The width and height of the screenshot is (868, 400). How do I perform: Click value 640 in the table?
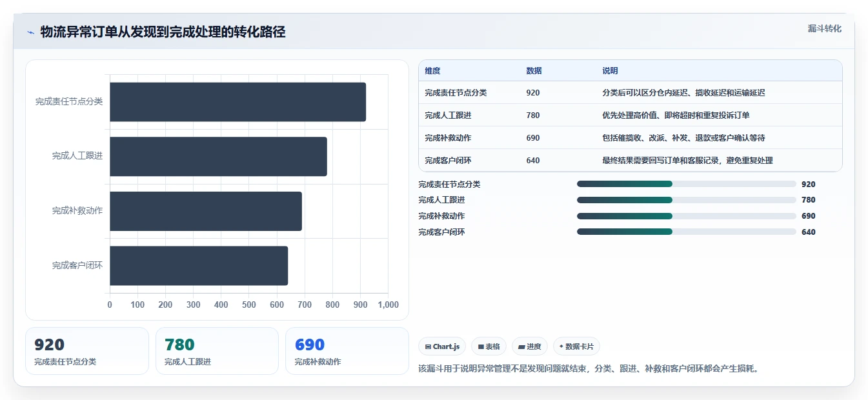pos(533,161)
